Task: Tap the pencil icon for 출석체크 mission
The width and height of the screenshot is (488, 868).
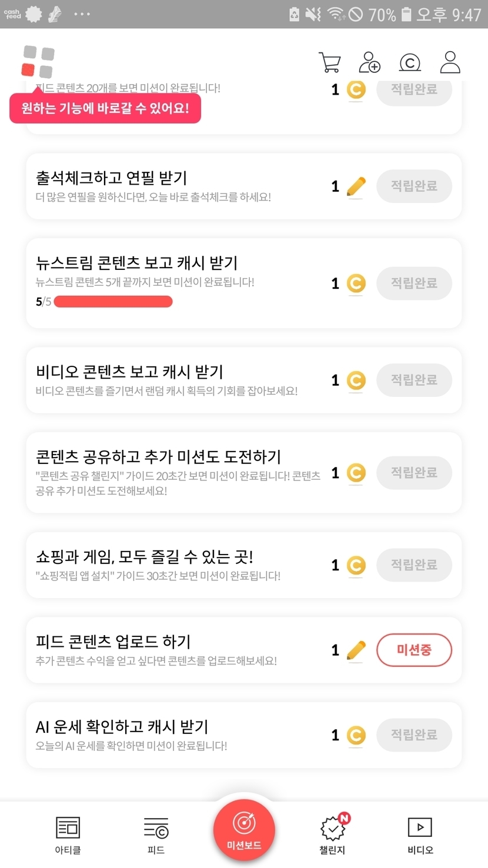Action: click(x=356, y=186)
